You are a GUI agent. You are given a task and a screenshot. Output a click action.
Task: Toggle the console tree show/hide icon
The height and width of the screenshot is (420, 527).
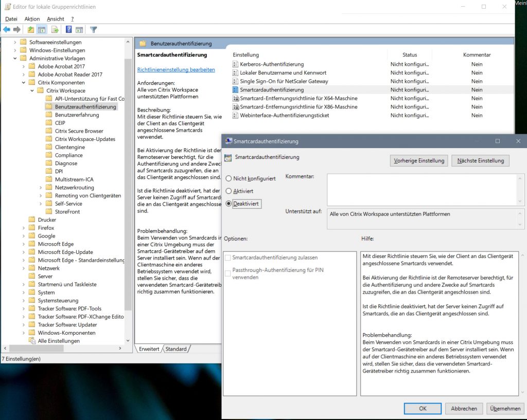tap(42, 29)
